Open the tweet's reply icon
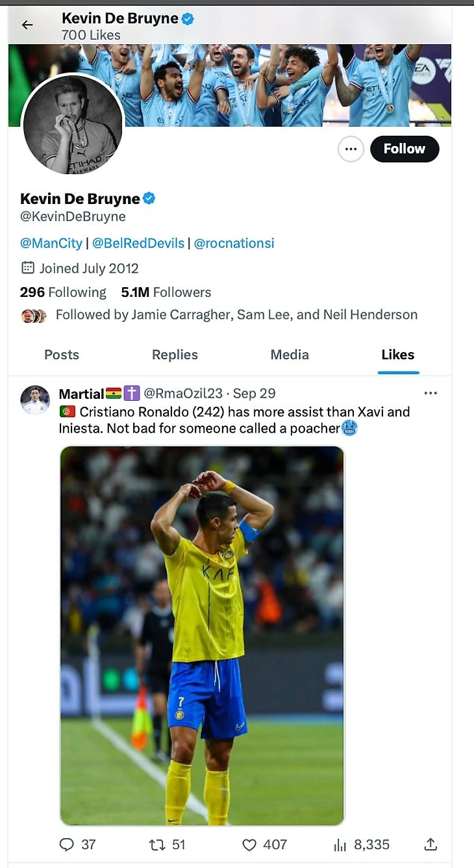 coord(67,844)
